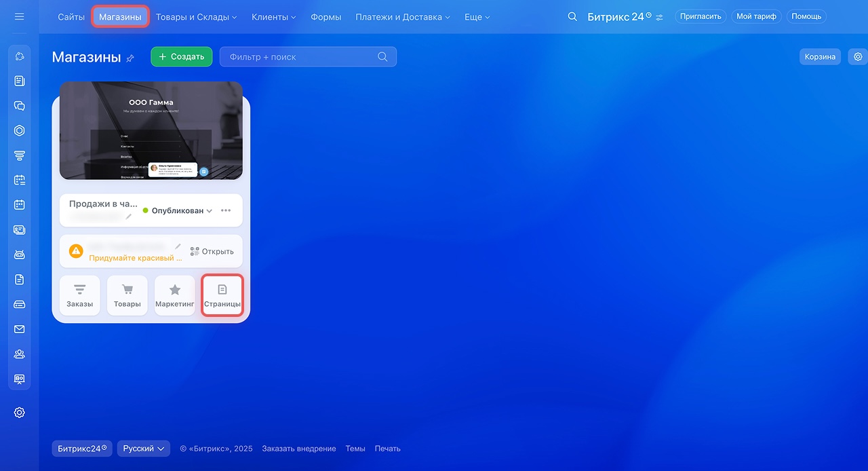Open the Товары cart tile

coord(127,295)
